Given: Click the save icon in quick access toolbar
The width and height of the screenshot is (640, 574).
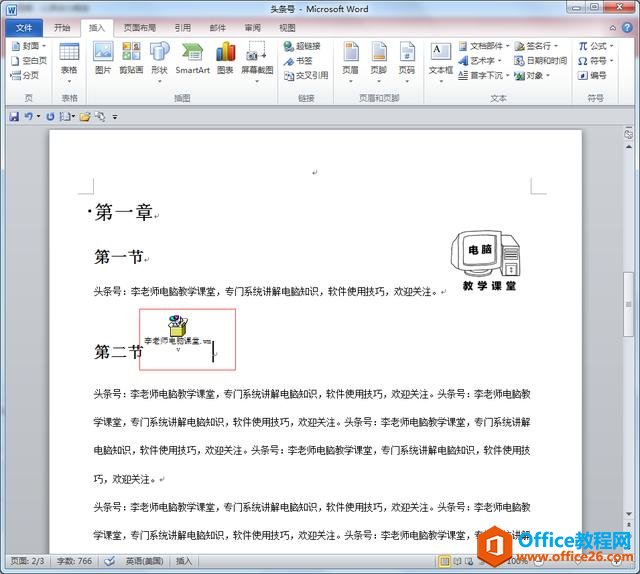Looking at the screenshot, I should 14,117.
